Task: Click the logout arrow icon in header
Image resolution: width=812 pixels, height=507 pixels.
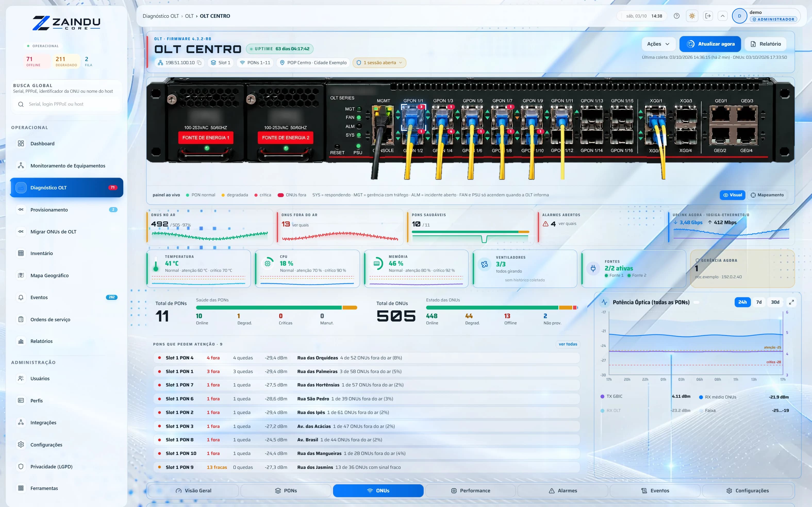Action: [708, 16]
